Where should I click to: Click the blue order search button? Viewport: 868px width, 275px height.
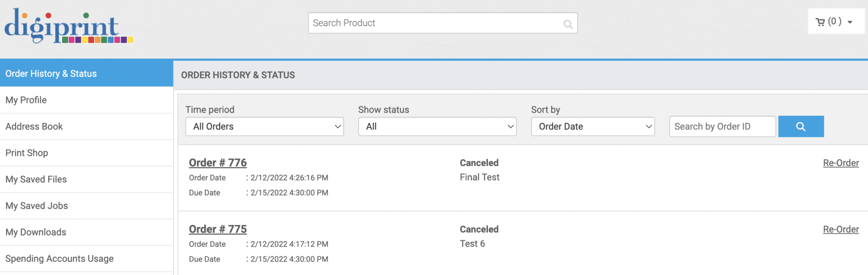pos(801,126)
